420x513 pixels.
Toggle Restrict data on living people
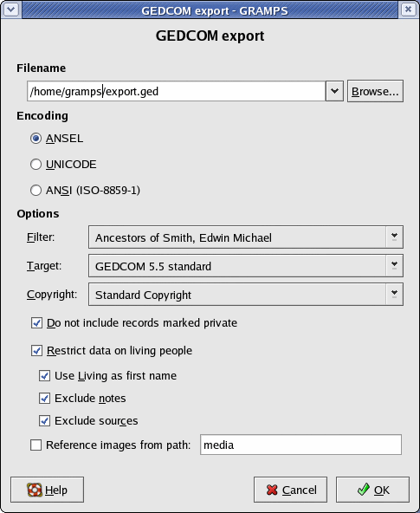[36, 351]
